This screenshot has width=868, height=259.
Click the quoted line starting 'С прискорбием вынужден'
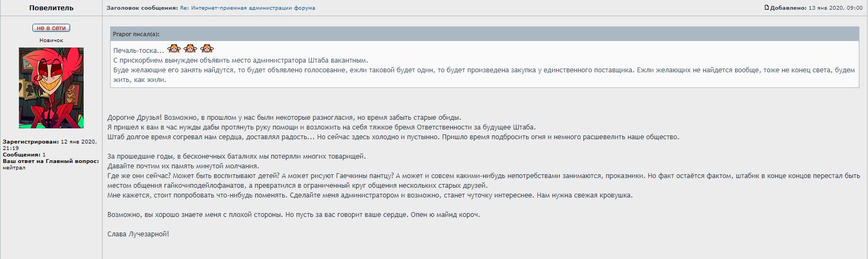241,60
